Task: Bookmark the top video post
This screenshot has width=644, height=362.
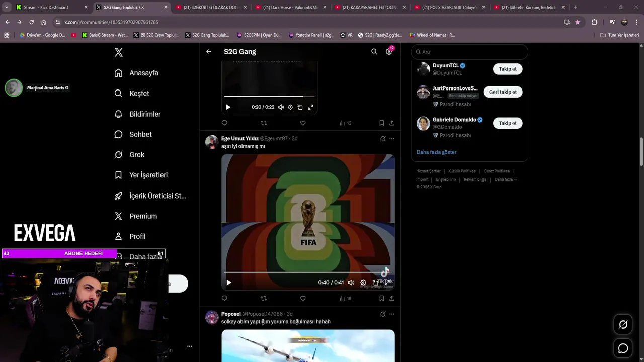Action: coord(382,123)
